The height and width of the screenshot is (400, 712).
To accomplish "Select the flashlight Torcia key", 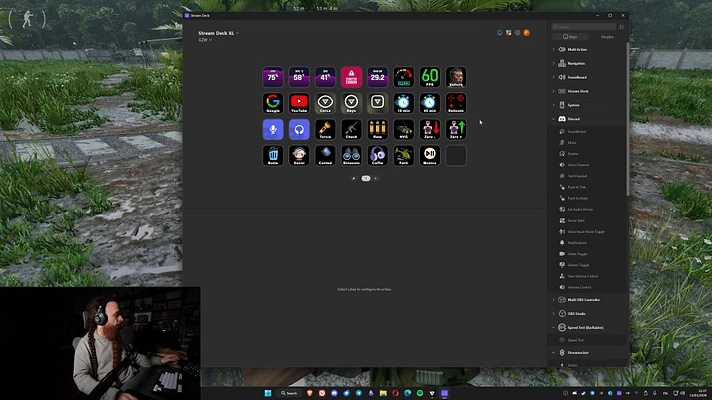I will 325,129.
